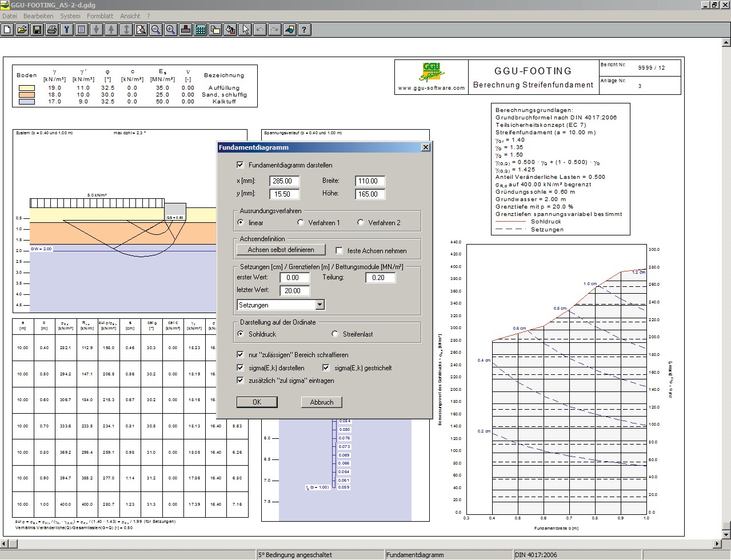Click the 'Sand, schluffig' soil colour swatch
731x560 pixels.
pyautogui.click(x=27, y=95)
